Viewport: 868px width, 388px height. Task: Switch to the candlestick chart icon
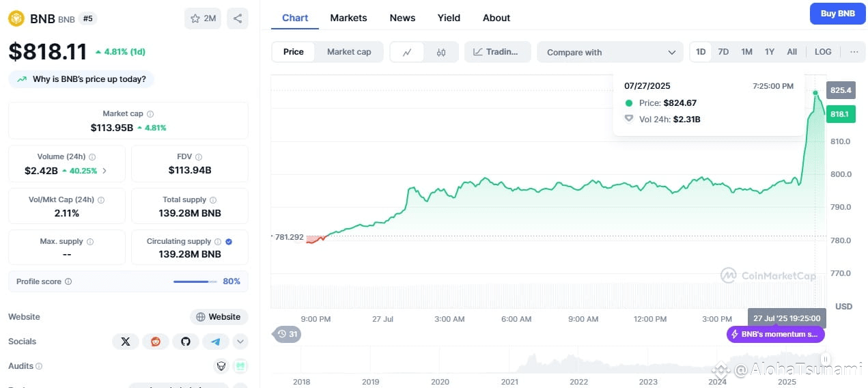(x=441, y=52)
